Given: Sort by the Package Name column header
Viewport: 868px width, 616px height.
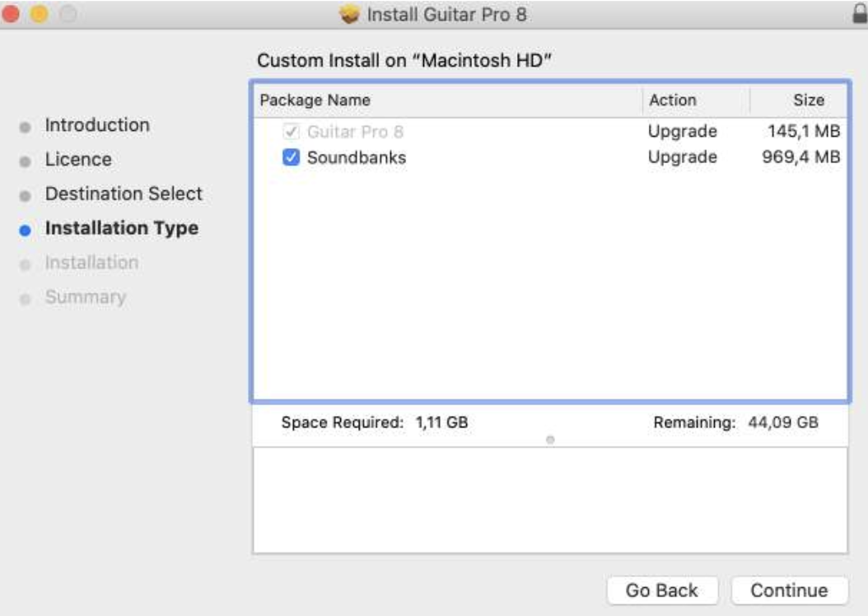Looking at the screenshot, I should click(x=315, y=100).
